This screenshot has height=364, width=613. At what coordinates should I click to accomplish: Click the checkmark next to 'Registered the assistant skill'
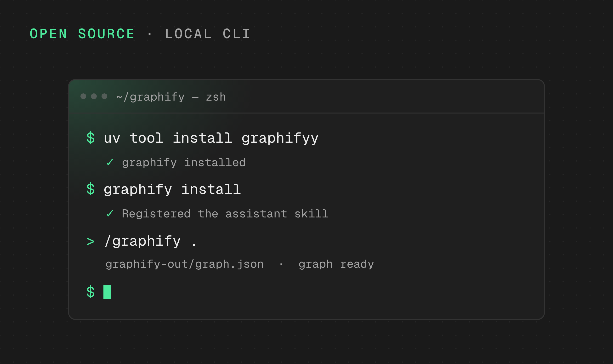[x=110, y=213]
